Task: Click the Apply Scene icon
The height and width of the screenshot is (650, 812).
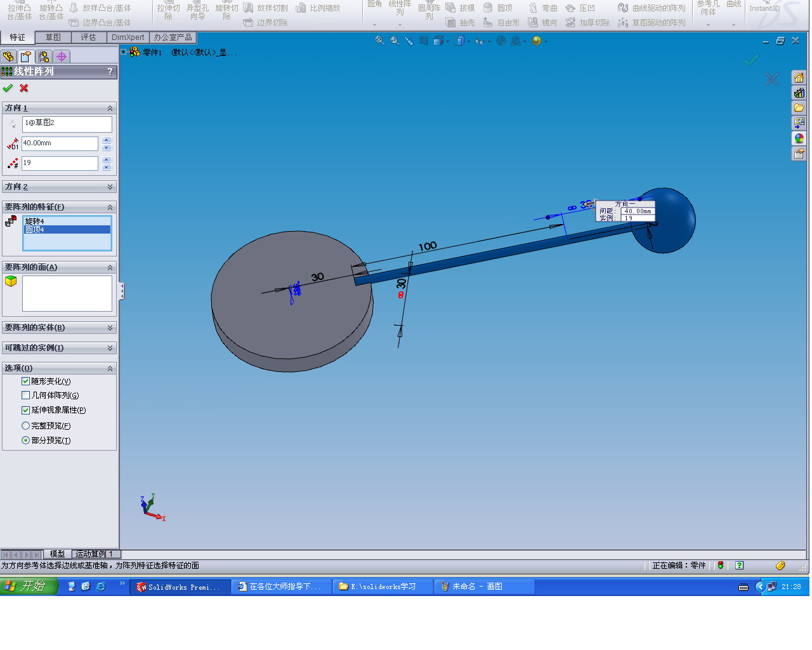Action: tap(515, 41)
